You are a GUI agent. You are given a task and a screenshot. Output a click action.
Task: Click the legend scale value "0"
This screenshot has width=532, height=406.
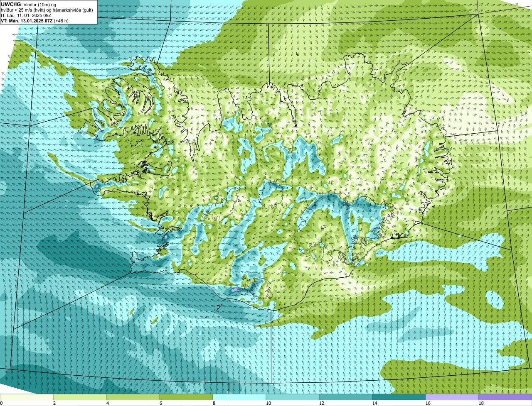point(1,403)
